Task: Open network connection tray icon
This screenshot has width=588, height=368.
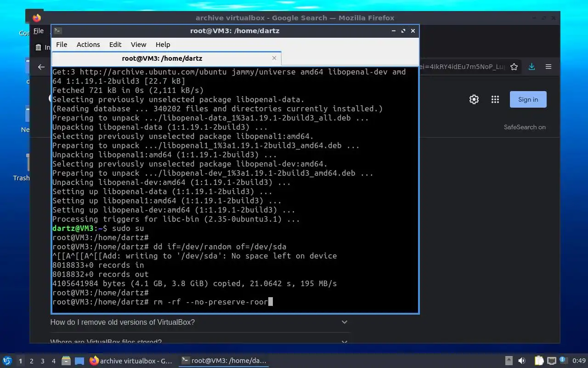Action: 552,361
